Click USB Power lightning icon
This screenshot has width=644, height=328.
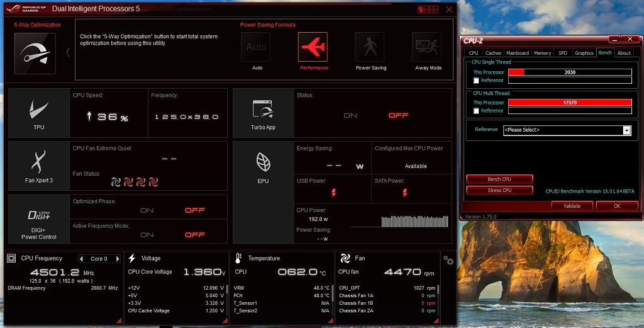click(333, 193)
